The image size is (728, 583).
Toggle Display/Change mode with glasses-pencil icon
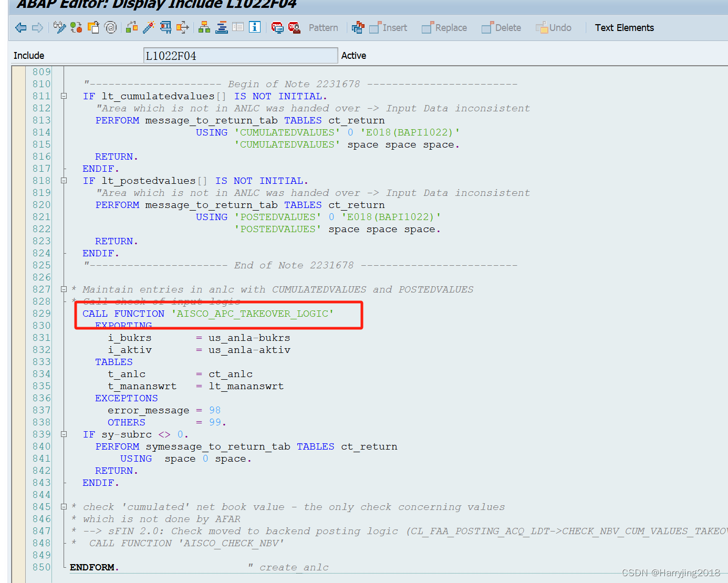click(x=59, y=28)
